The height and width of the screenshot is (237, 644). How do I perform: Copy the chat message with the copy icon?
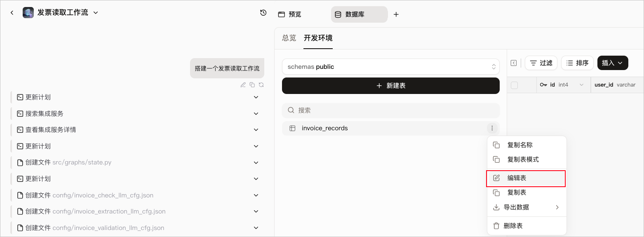pos(252,85)
